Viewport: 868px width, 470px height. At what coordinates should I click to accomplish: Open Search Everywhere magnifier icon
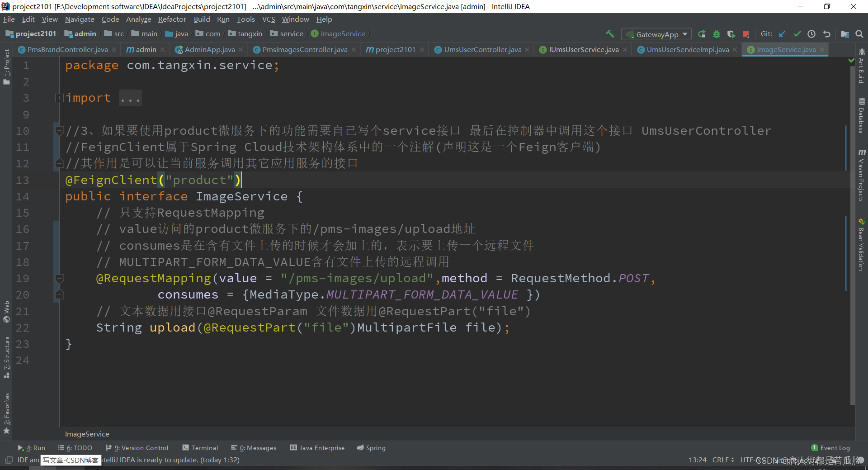(859, 34)
